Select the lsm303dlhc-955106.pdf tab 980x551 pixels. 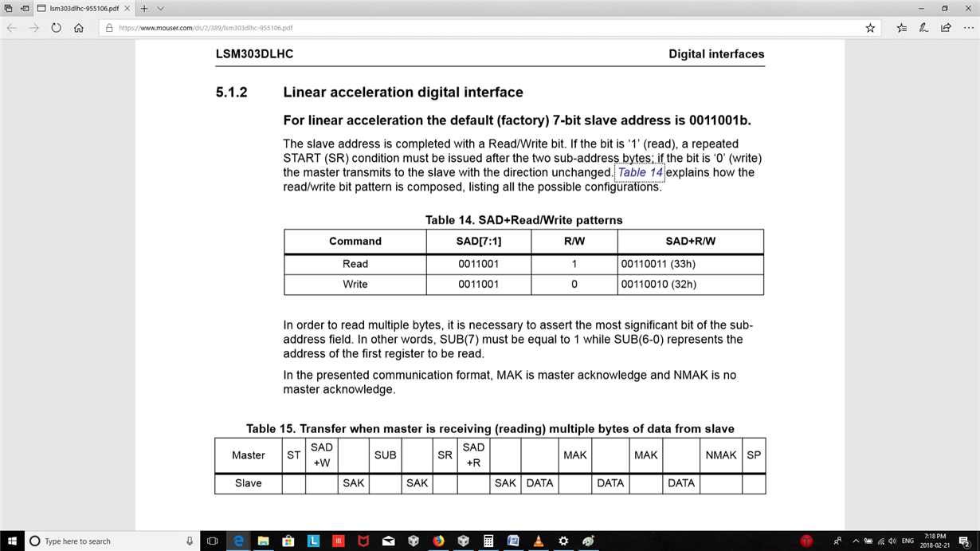coord(84,9)
